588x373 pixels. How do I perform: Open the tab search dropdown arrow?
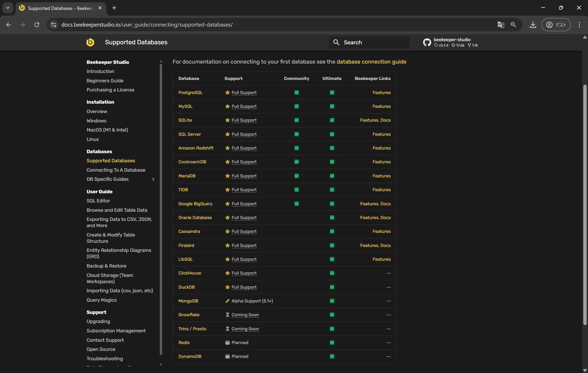click(8, 8)
